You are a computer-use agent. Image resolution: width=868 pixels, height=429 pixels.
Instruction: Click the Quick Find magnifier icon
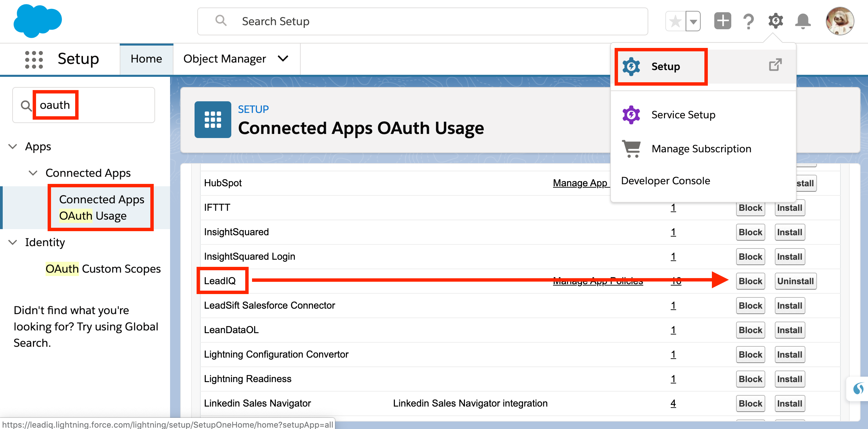point(26,105)
